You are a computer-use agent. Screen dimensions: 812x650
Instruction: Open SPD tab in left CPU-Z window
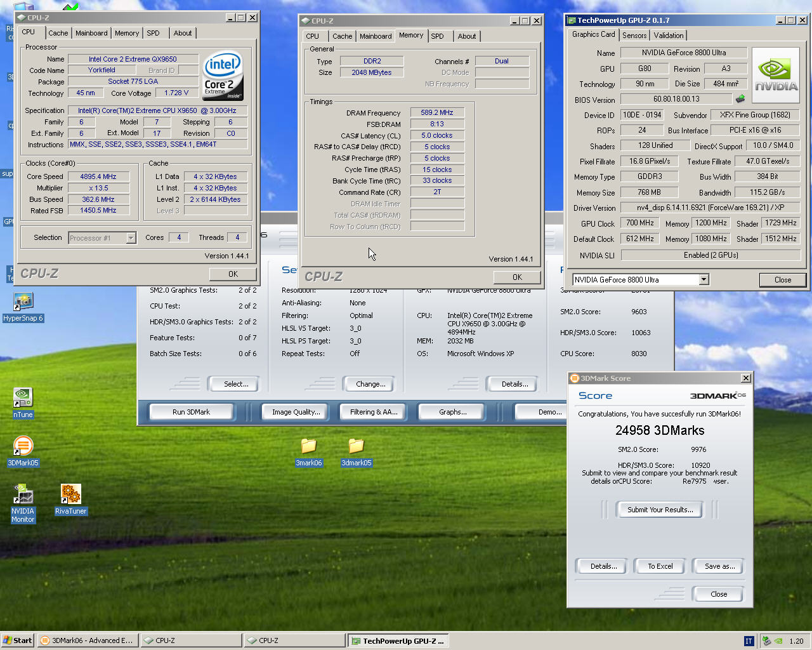coord(154,33)
